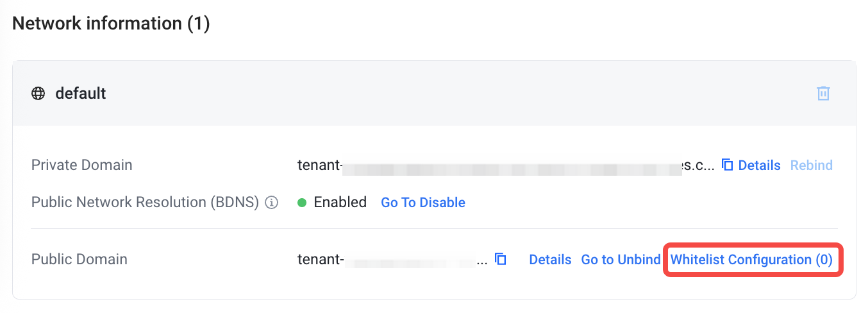
Task: Click the globe icon beside default
Action: point(38,94)
